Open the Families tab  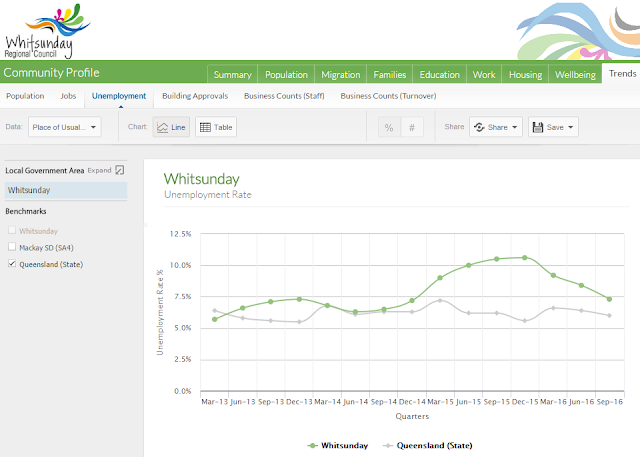pos(390,74)
